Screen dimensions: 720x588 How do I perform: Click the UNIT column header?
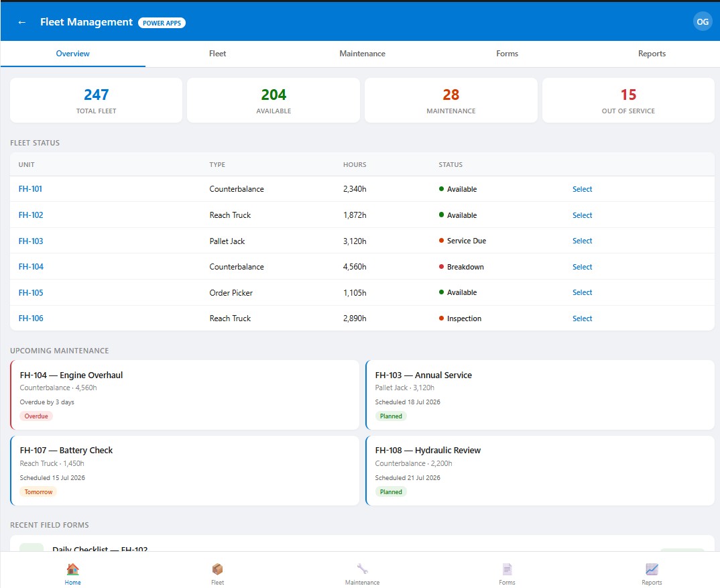[x=26, y=164]
